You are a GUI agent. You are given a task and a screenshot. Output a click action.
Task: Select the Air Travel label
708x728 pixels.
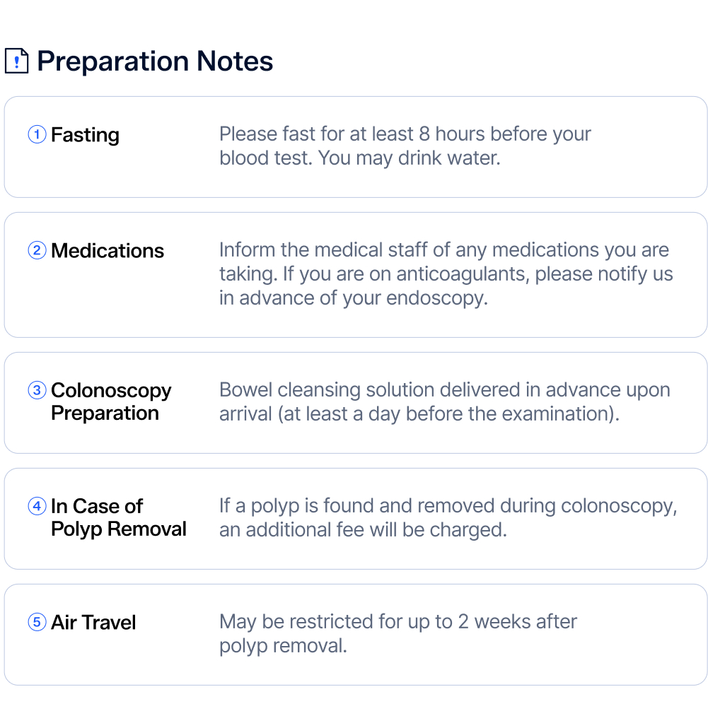pyautogui.click(x=93, y=623)
